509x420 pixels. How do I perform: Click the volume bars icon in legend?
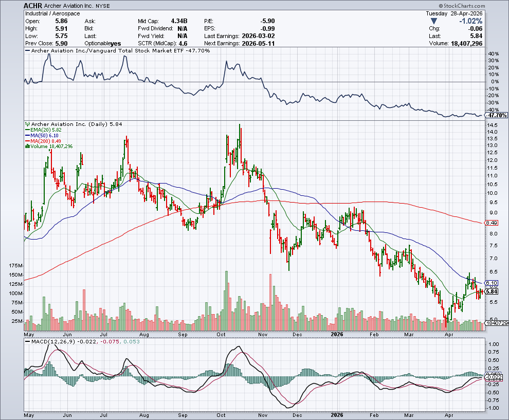pos(27,147)
